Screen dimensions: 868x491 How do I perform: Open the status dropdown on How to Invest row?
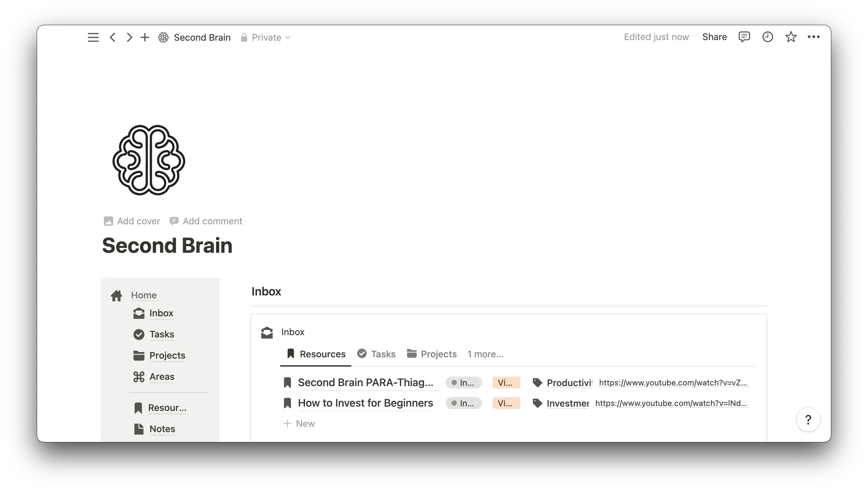463,403
